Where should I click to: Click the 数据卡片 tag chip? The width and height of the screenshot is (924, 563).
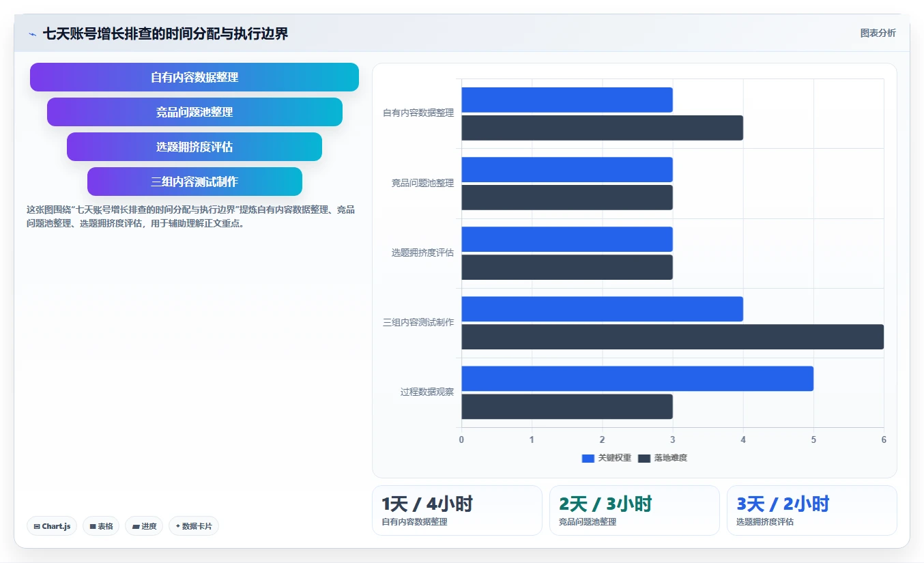194,526
